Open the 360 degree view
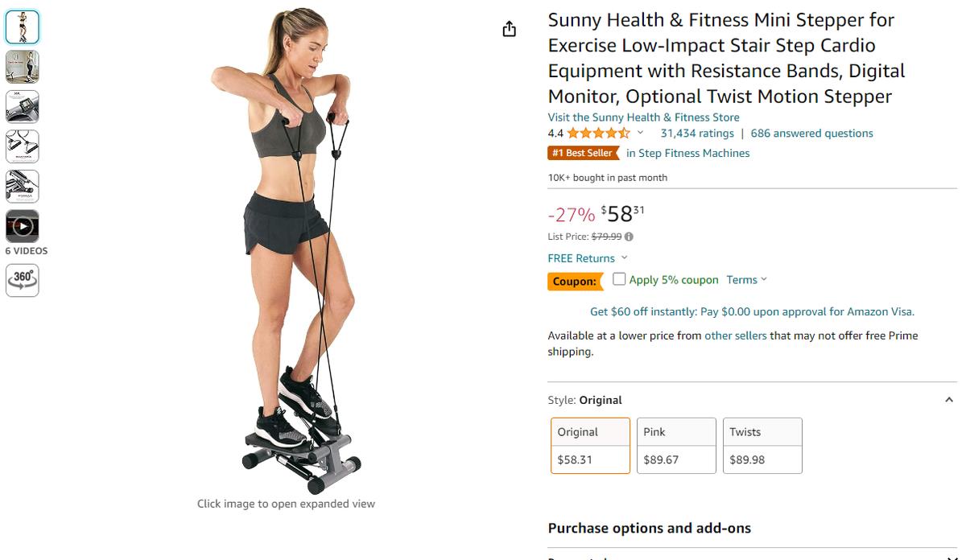The width and height of the screenshot is (966, 560). [x=23, y=280]
